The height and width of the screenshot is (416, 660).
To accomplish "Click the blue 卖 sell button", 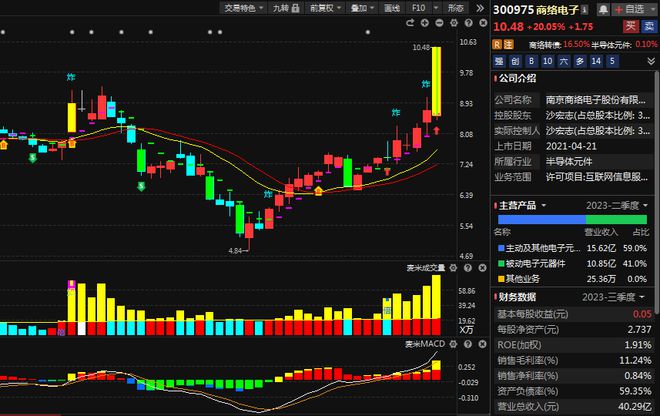I will click(x=649, y=26).
